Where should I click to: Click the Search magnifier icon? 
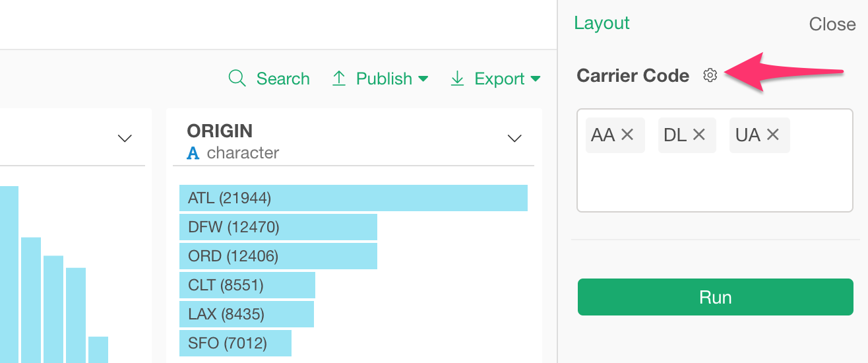237,79
